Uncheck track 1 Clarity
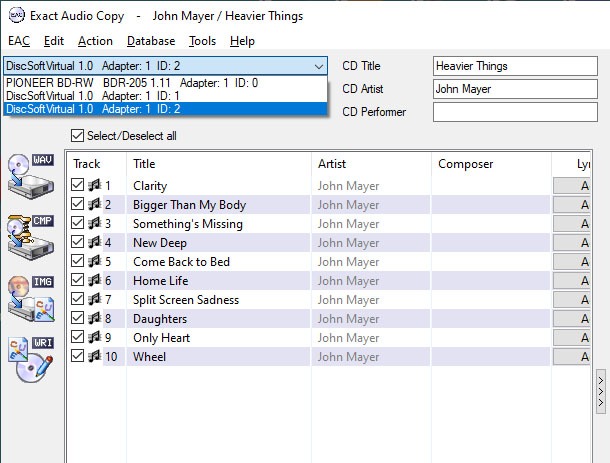 pyautogui.click(x=77, y=185)
